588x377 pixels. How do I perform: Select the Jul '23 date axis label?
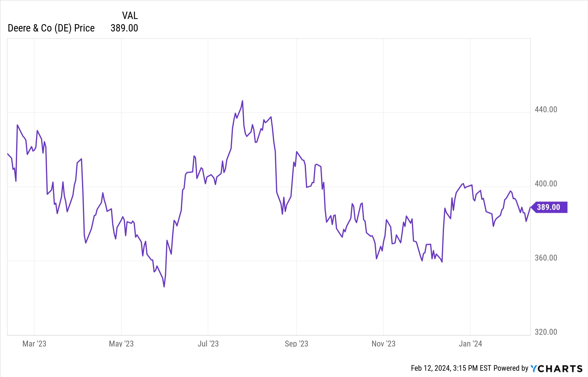pyautogui.click(x=208, y=344)
